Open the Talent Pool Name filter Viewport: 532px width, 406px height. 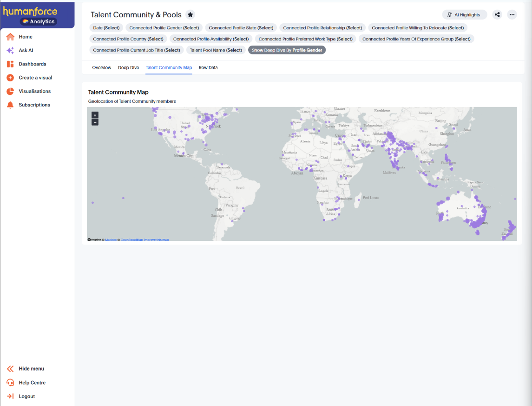tap(215, 50)
